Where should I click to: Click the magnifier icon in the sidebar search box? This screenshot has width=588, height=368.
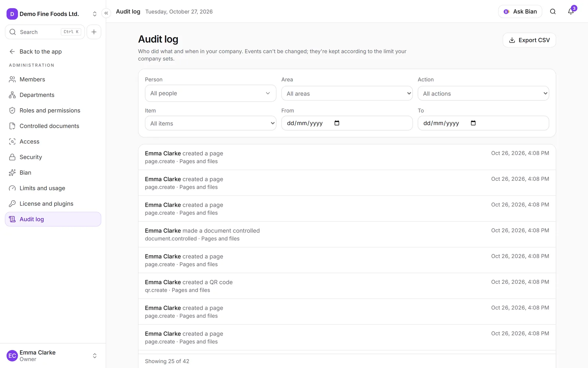tap(12, 32)
